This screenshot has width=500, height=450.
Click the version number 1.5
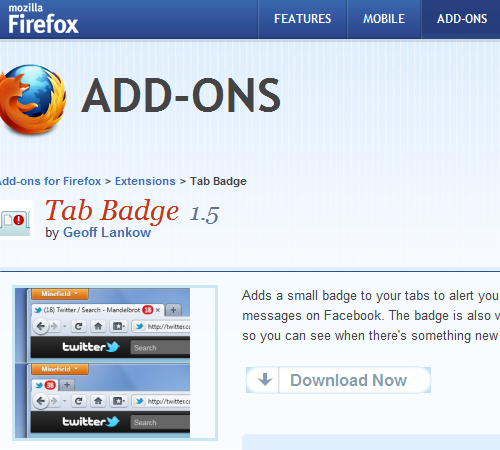(x=204, y=214)
